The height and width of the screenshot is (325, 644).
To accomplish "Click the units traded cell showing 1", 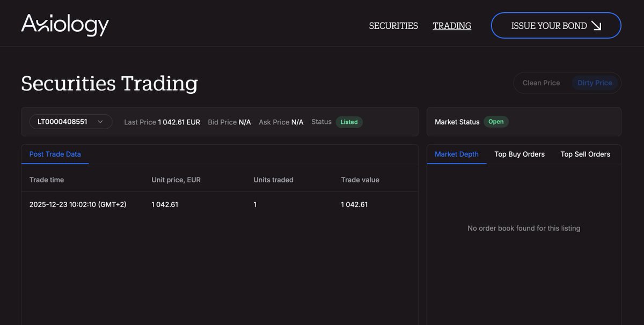I will coord(255,204).
